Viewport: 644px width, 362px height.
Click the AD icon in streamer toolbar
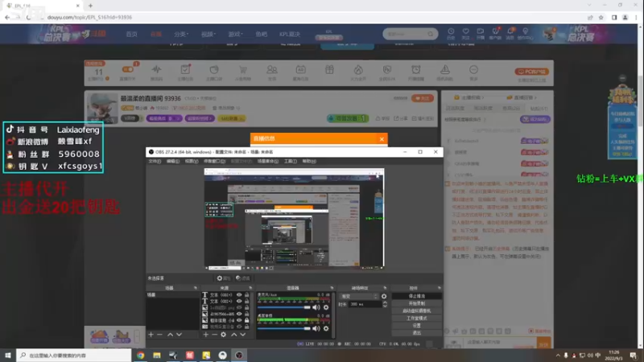pyautogui.click(x=300, y=70)
